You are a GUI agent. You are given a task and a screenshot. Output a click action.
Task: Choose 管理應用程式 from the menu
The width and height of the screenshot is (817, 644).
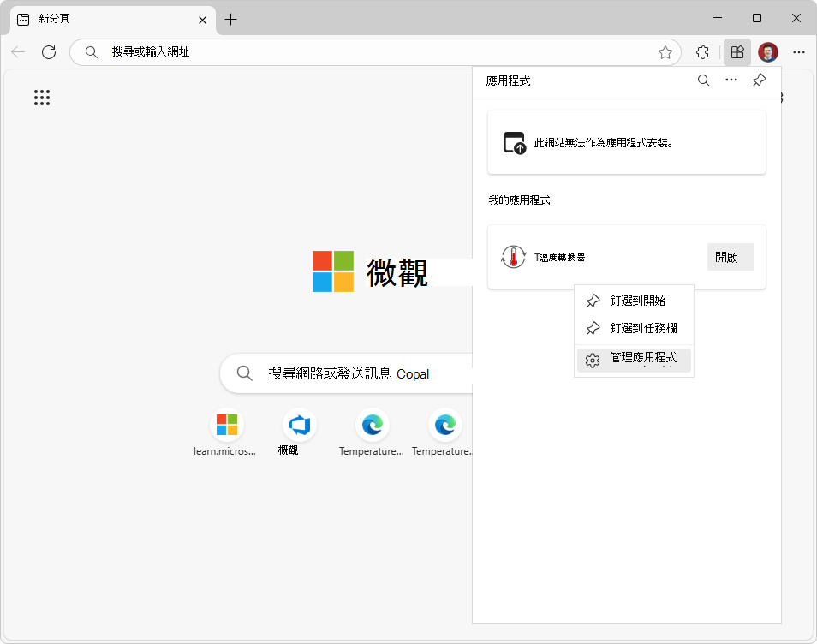click(x=641, y=360)
